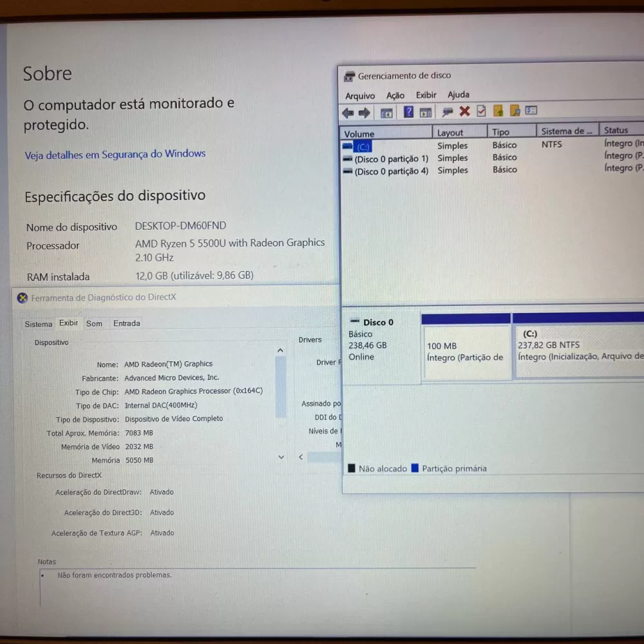Open Properties with the checkmark sheet icon

(481, 111)
